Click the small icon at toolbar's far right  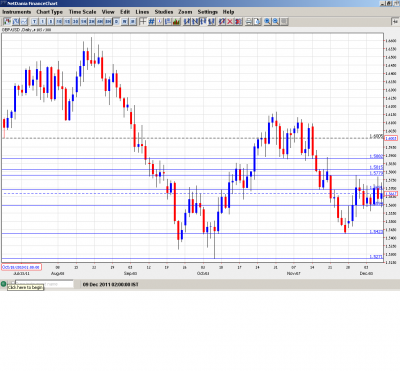click(x=395, y=22)
